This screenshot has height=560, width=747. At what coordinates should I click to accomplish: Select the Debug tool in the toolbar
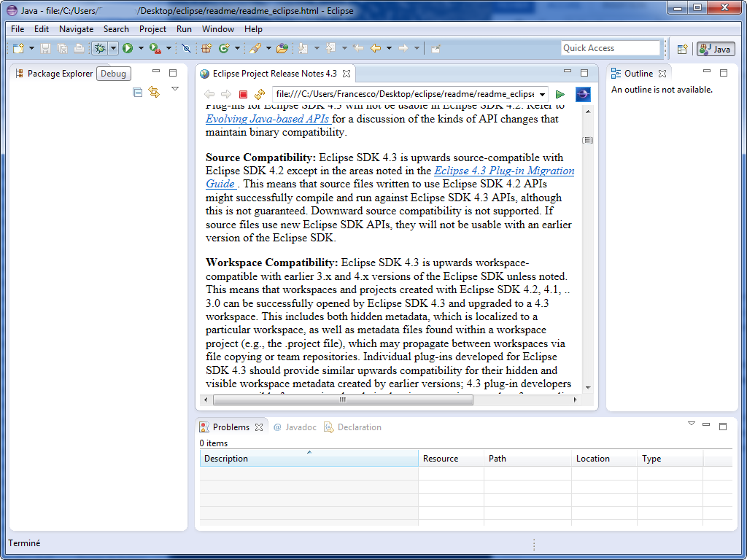(x=101, y=49)
